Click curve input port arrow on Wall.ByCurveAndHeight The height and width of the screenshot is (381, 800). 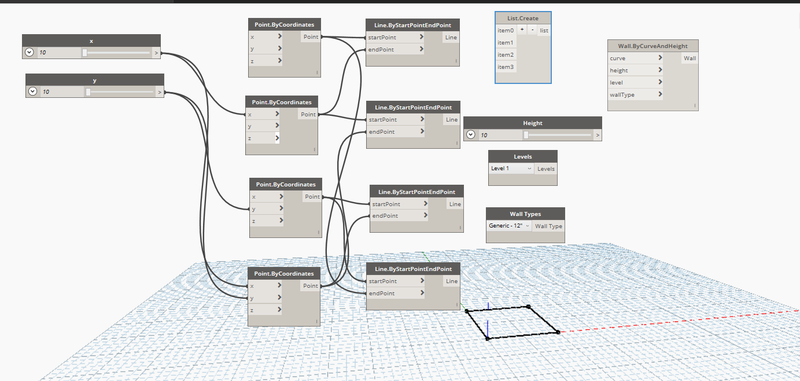[x=660, y=58]
